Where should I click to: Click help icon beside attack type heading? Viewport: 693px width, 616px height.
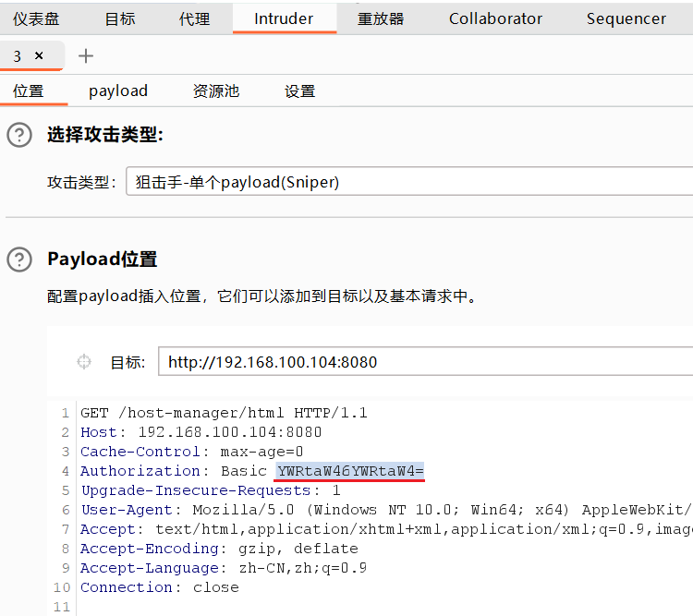pos(18,136)
